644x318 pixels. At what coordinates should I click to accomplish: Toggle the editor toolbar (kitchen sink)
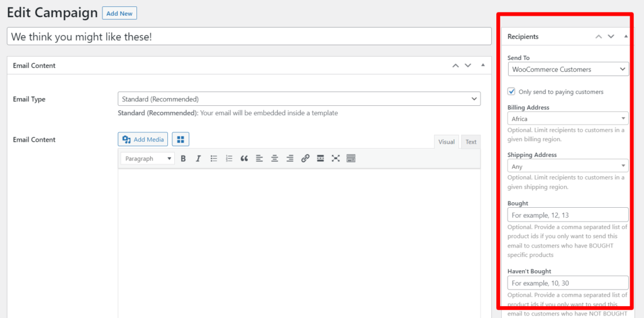click(351, 159)
